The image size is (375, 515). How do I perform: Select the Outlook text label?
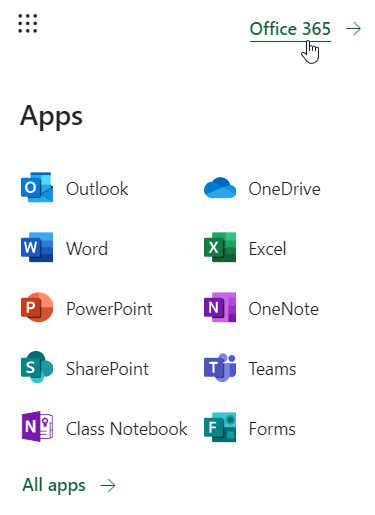pyautogui.click(x=97, y=189)
